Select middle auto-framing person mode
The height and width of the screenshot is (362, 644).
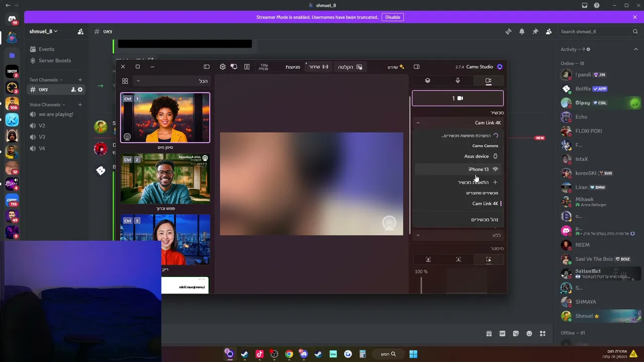click(x=458, y=259)
